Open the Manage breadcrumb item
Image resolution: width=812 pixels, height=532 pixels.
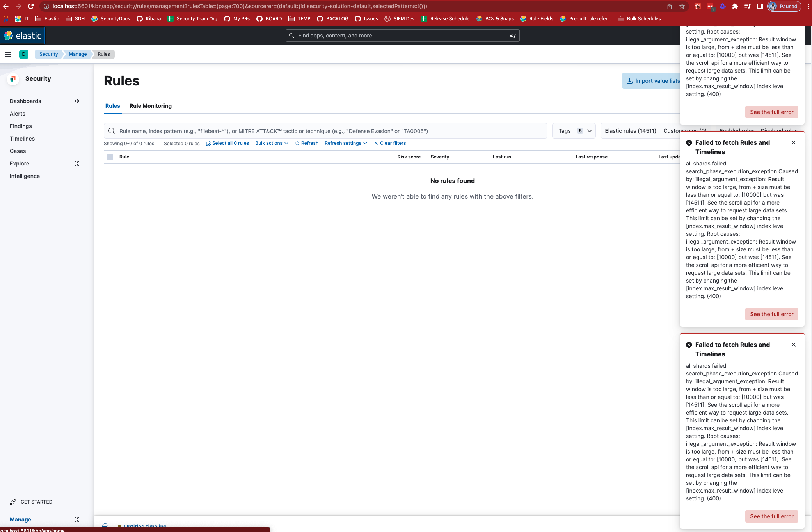(x=78, y=54)
